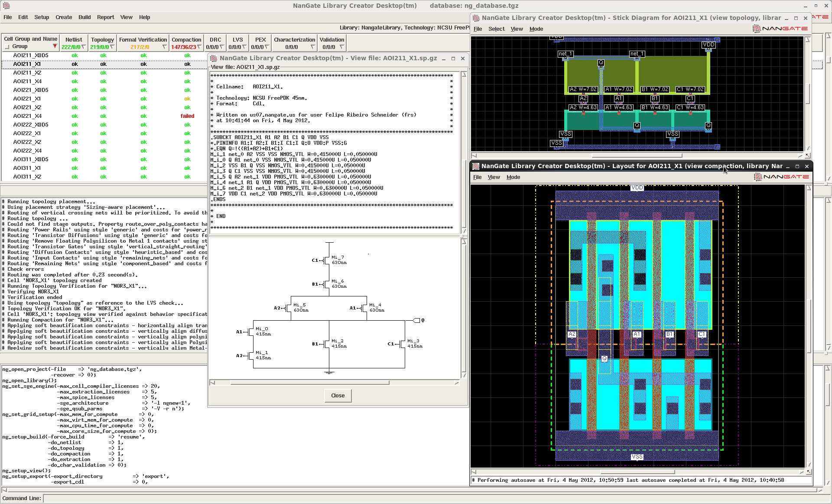This screenshot has width=832, height=504.
Task: Maximize the View file AOI211_X1.sp.gz window
Action: point(453,59)
